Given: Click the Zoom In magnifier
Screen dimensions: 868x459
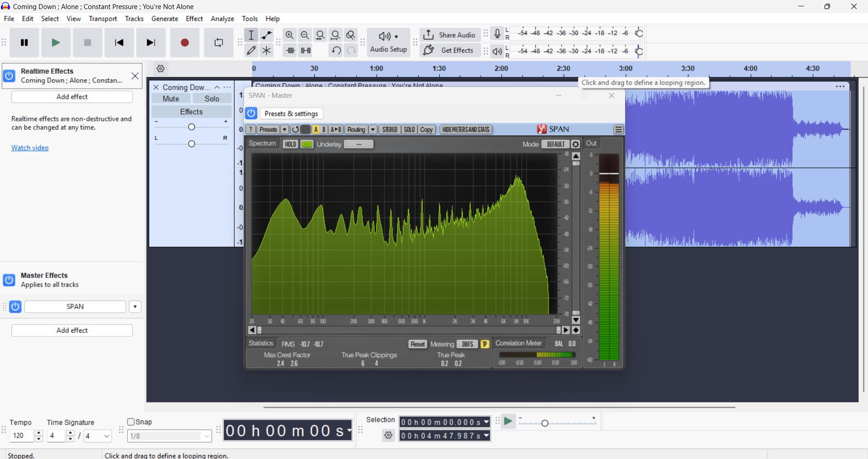Looking at the screenshot, I should click(x=290, y=35).
